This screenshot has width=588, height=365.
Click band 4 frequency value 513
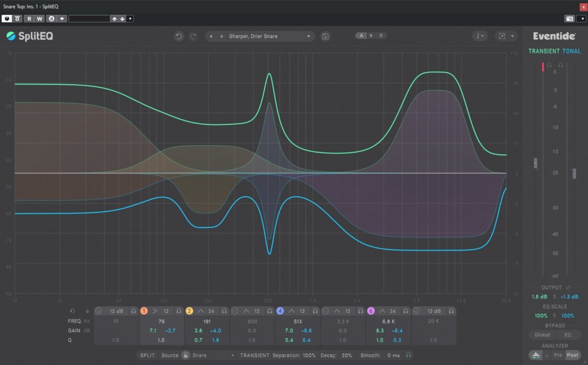pos(297,321)
